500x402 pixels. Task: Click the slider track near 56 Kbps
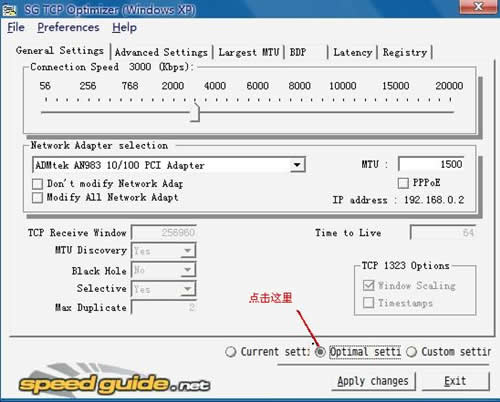(x=46, y=112)
